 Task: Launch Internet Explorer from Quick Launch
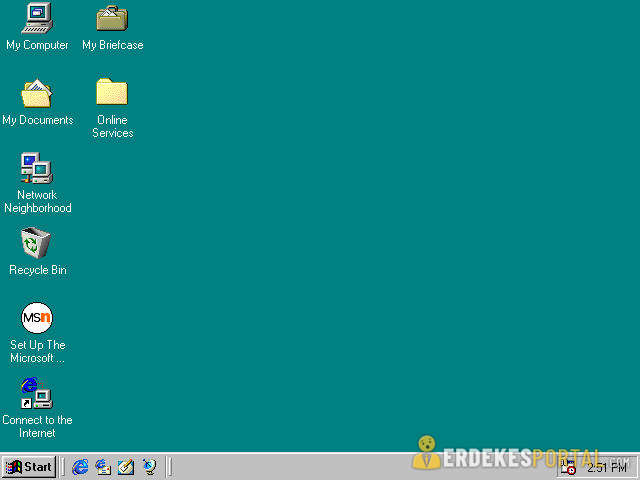click(x=80, y=467)
